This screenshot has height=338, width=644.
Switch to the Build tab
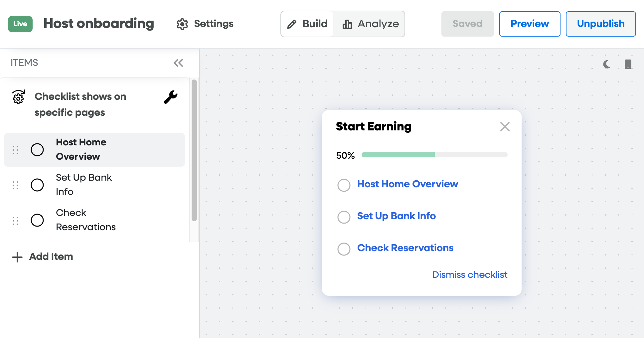pos(308,24)
